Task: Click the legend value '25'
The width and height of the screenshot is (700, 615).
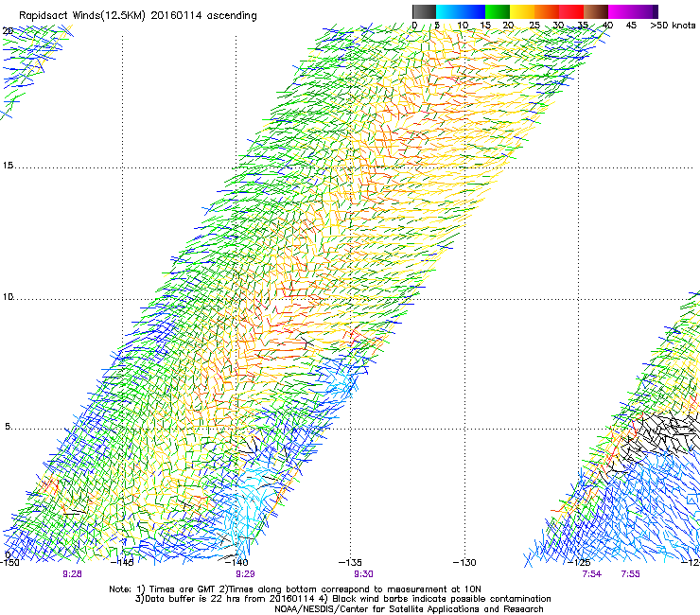Action: (534, 26)
